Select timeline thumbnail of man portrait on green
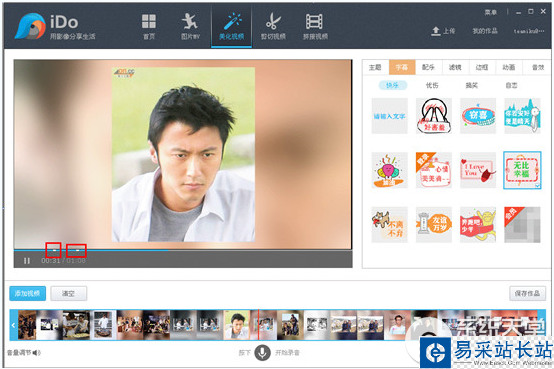Viewport: 554px width, 369px height. pyautogui.click(x=237, y=325)
